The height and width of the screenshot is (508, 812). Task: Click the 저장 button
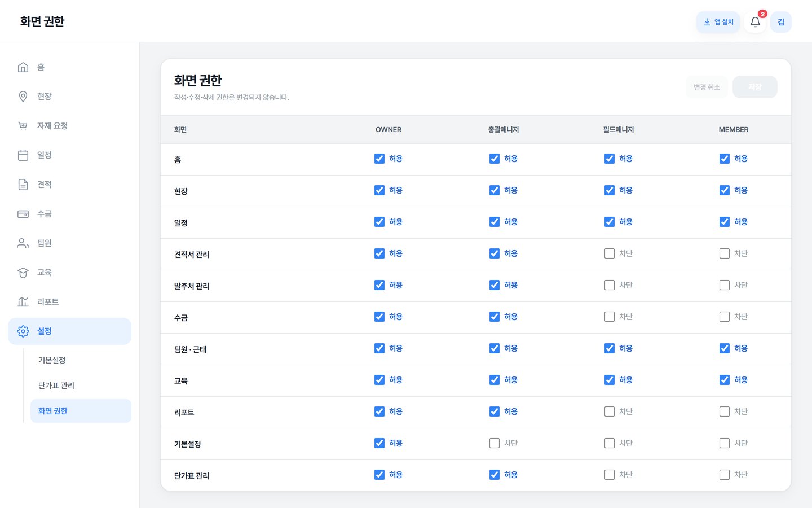pos(755,87)
